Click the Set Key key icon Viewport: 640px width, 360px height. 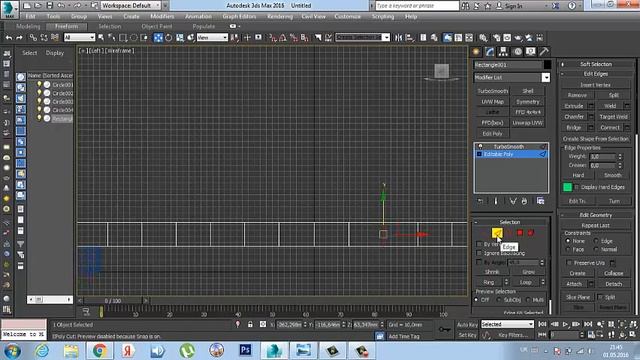click(444, 329)
